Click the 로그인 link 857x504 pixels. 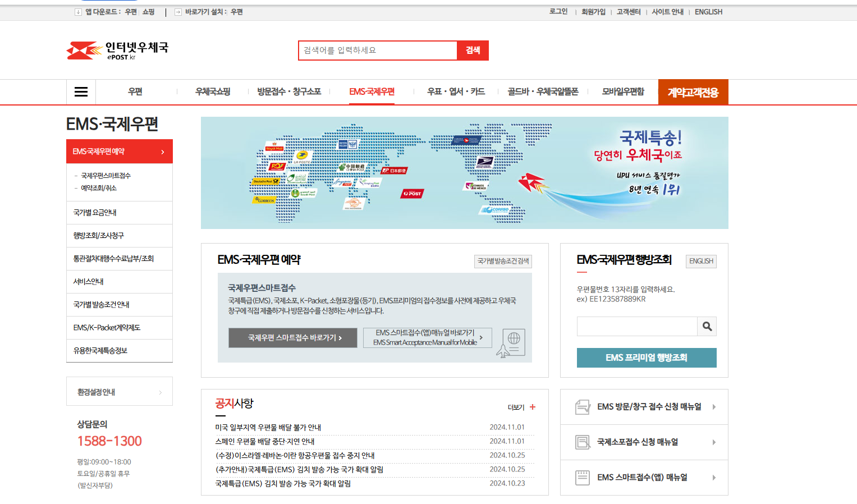coord(558,12)
